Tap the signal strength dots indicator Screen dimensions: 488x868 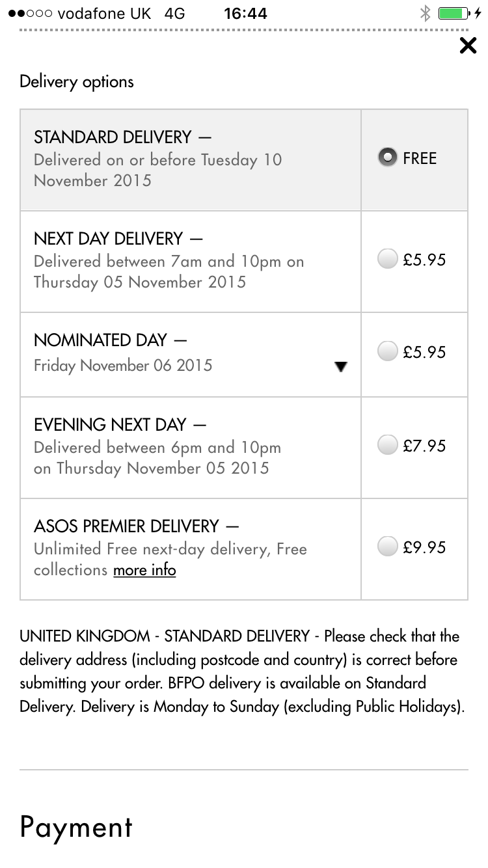pos(29,13)
